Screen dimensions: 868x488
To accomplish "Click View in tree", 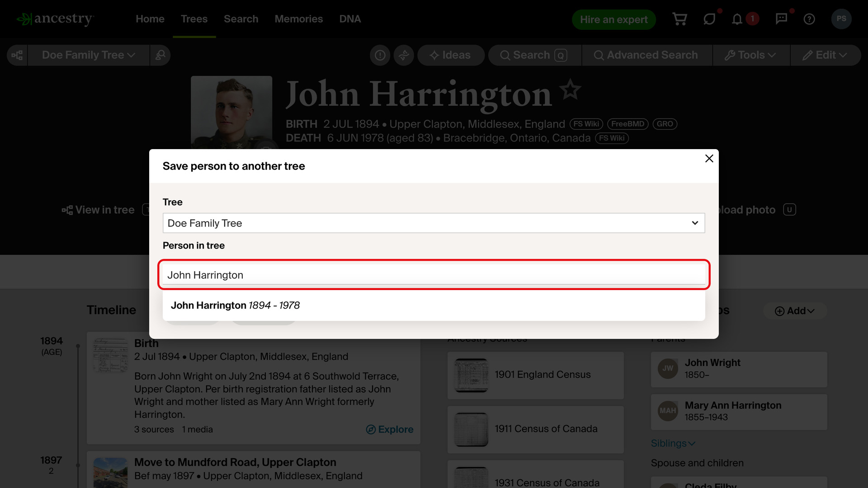I will pos(98,210).
